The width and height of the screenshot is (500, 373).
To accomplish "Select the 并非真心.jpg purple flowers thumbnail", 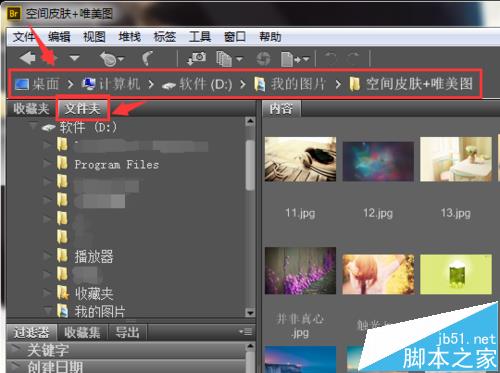I will (x=300, y=271).
